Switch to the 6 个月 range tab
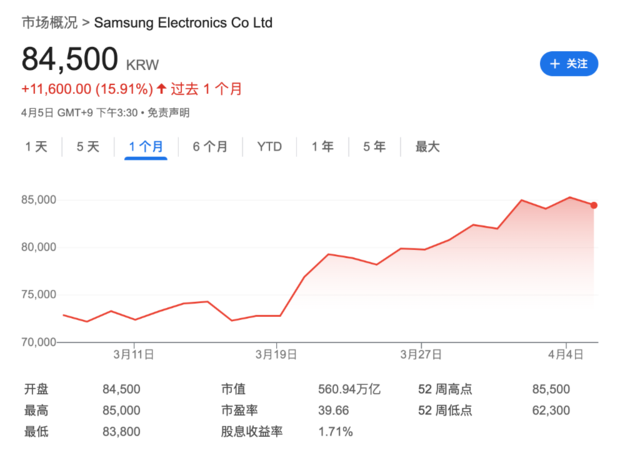This screenshot has height=453, width=640. click(x=210, y=147)
